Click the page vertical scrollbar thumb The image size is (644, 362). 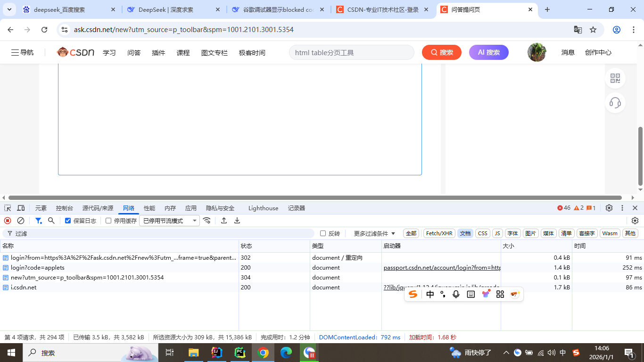click(640, 156)
